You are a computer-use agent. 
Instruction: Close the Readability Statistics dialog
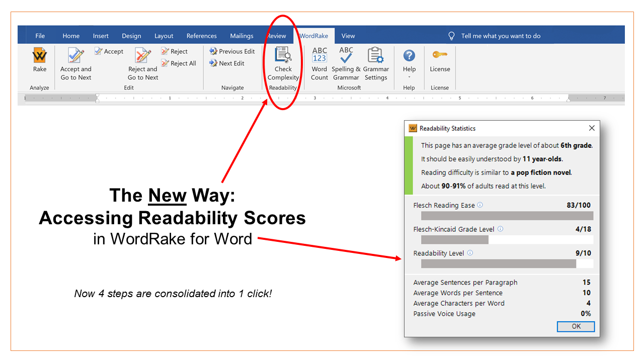[x=592, y=128]
